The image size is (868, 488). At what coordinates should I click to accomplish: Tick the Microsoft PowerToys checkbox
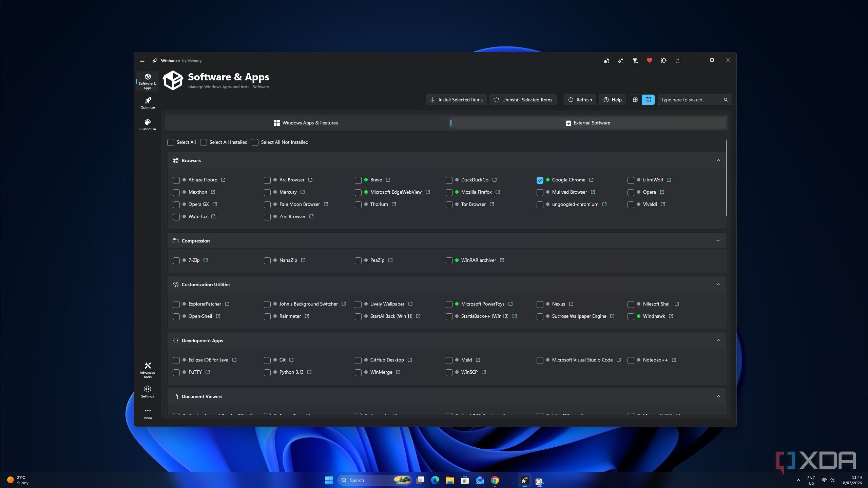tap(449, 304)
